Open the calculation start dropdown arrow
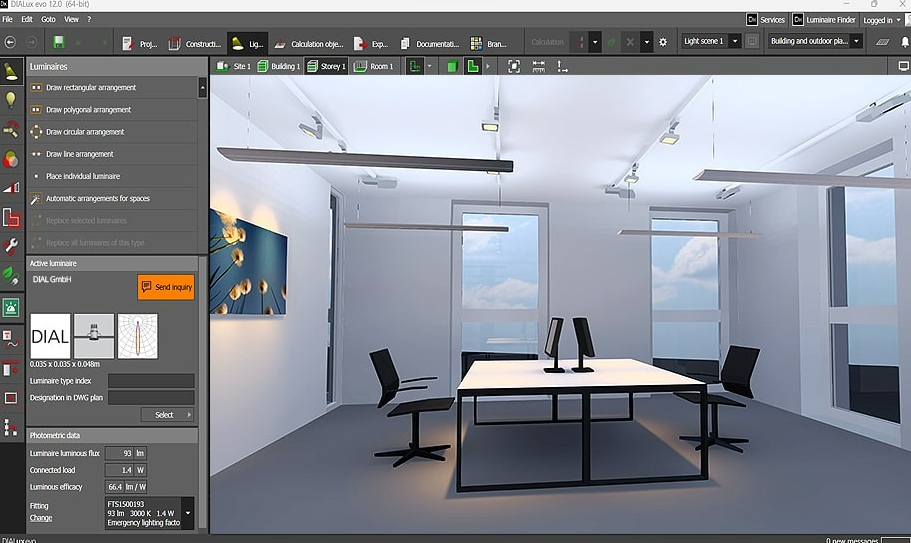Viewport: 911px width, 543px height. click(x=594, y=42)
